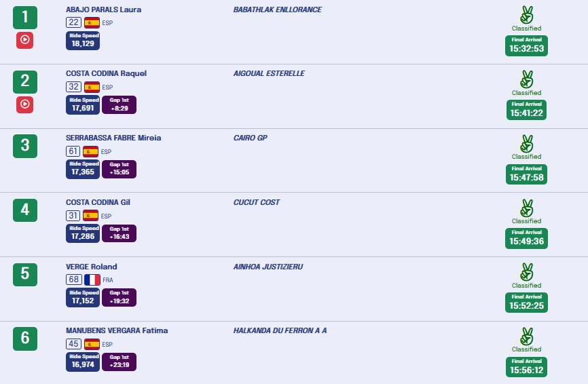Open horse HALKANDA DU FERRON A A
The height and width of the screenshot is (384, 588).
[x=280, y=330]
